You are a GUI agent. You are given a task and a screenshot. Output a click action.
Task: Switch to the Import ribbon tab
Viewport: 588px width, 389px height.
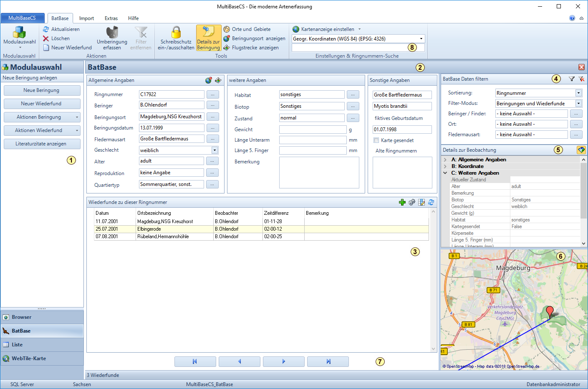click(x=86, y=18)
